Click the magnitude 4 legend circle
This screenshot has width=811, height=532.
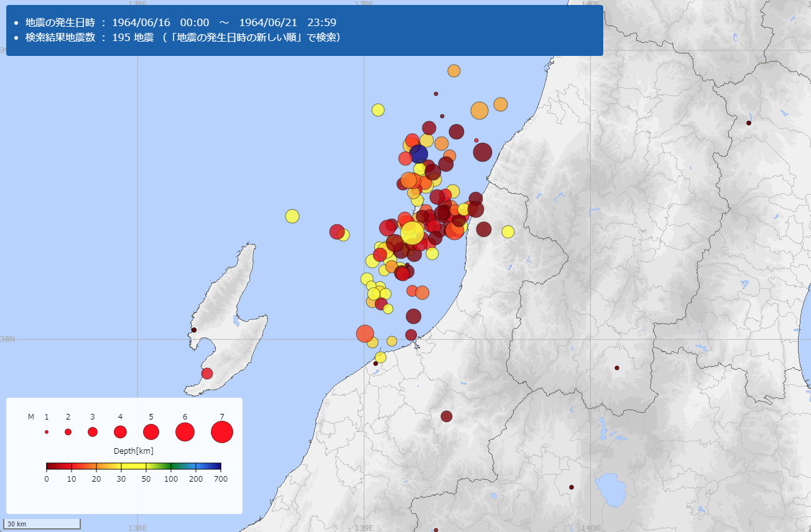[120, 432]
